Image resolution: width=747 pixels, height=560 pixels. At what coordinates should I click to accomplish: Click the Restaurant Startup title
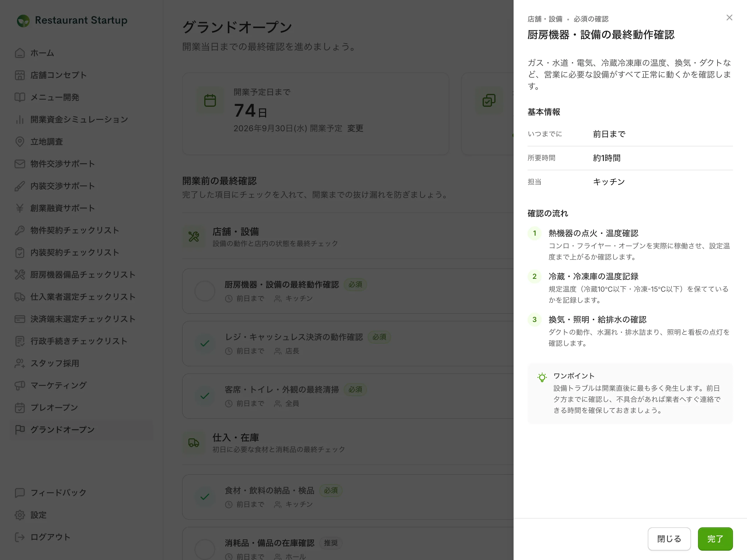81,20
